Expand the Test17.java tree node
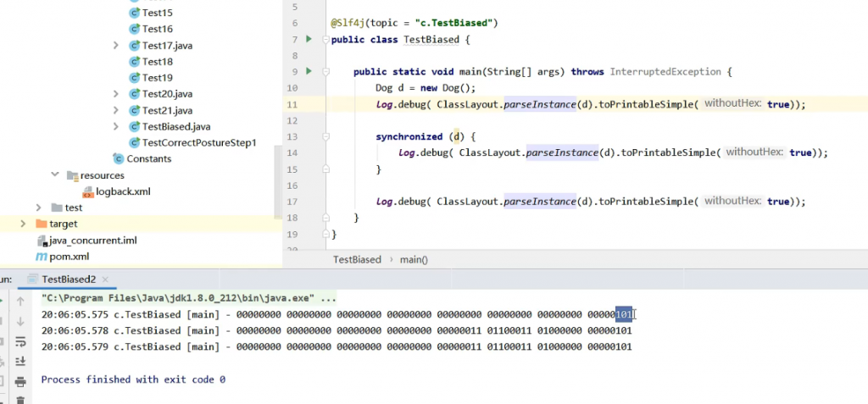Image resolution: width=868 pixels, height=404 pixels. pos(116,45)
